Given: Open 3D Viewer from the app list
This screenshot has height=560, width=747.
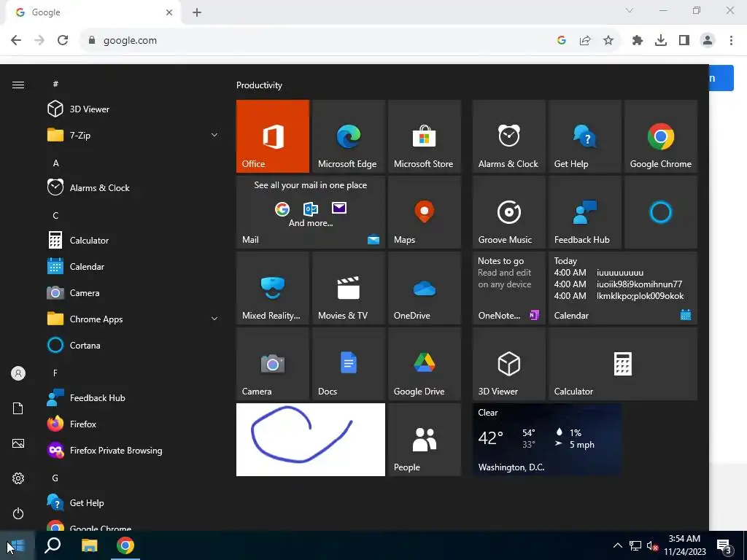Looking at the screenshot, I should click(x=133, y=109).
